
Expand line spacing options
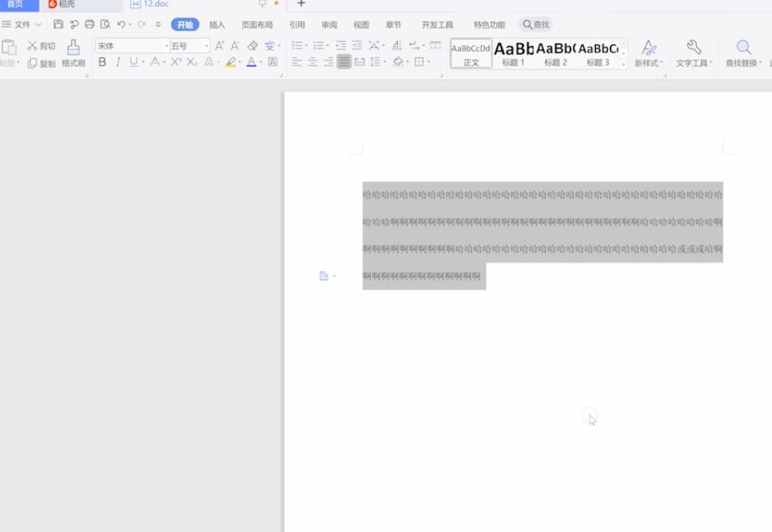click(x=385, y=62)
